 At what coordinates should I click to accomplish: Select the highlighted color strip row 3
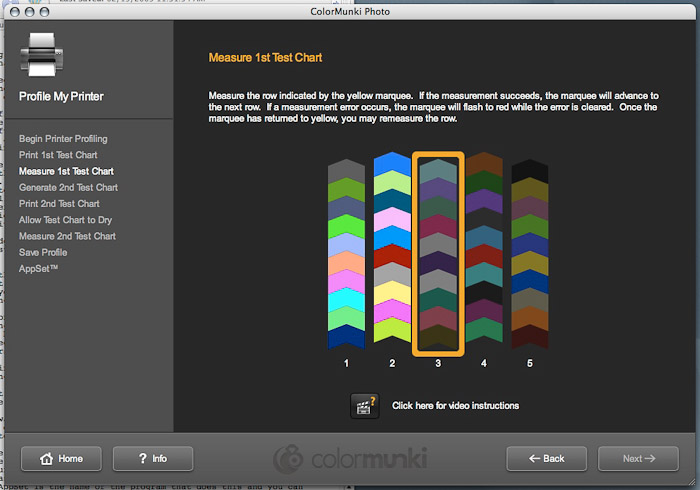point(438,254)
